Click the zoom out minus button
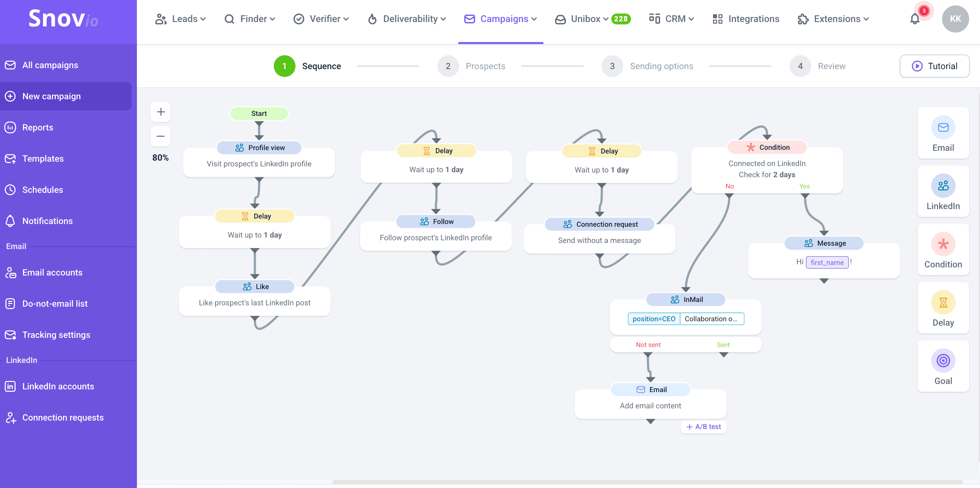This screenshot has height=488, width=980. click(161, 136)
